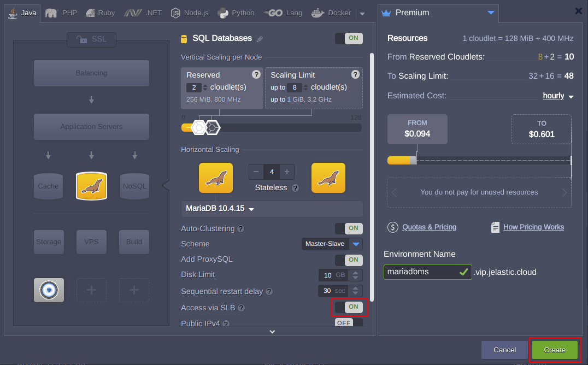This screenshot has height=365, width=588.
Task: Select the Python language tab
Action: [236, 13]
